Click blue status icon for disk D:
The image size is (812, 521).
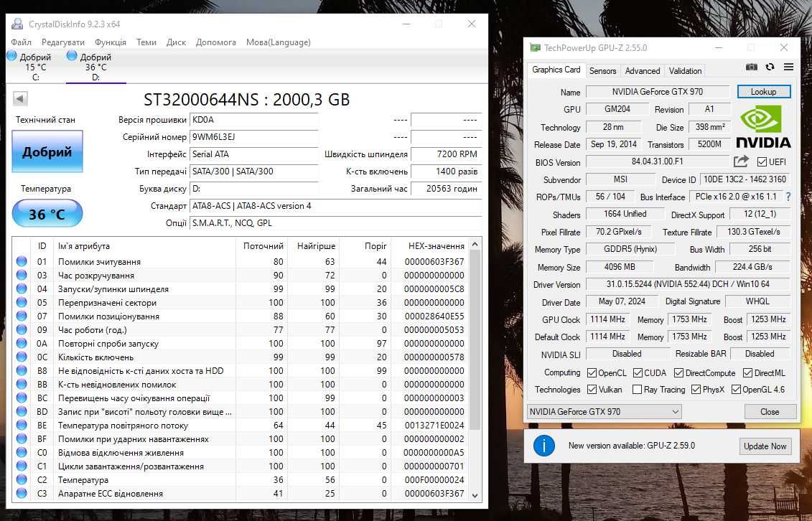coord(72,56)
